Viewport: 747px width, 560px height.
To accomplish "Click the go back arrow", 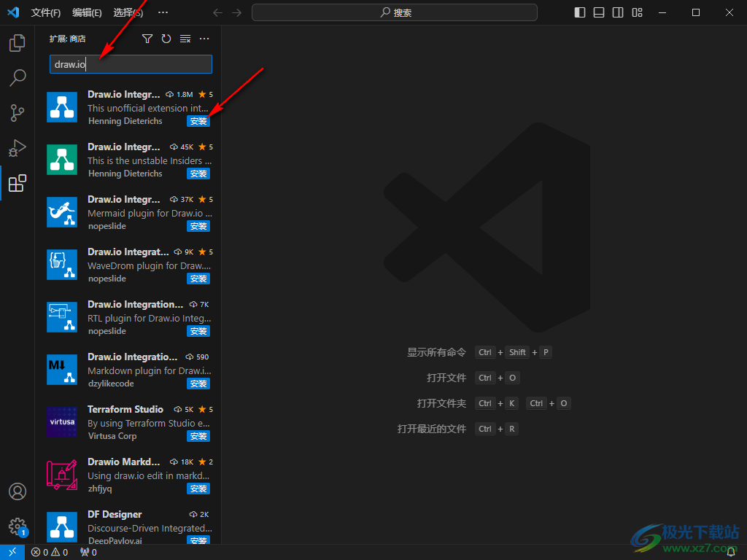I will coord(217,12).
